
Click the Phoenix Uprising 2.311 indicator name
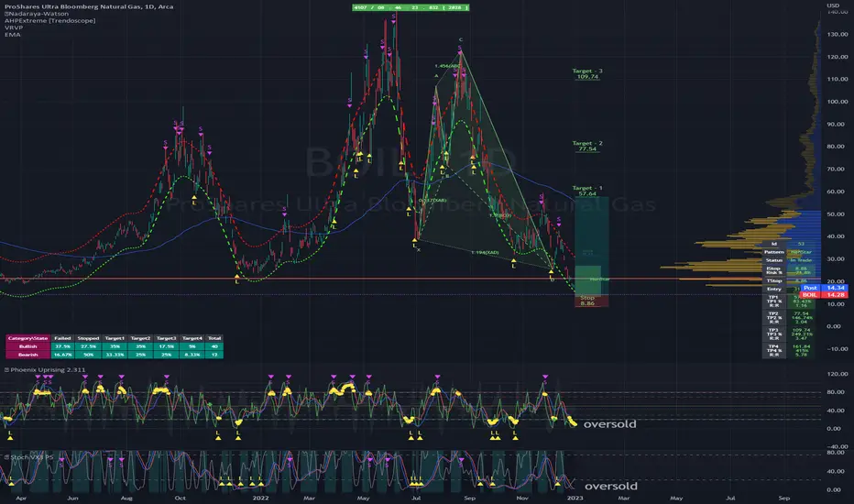48,370
